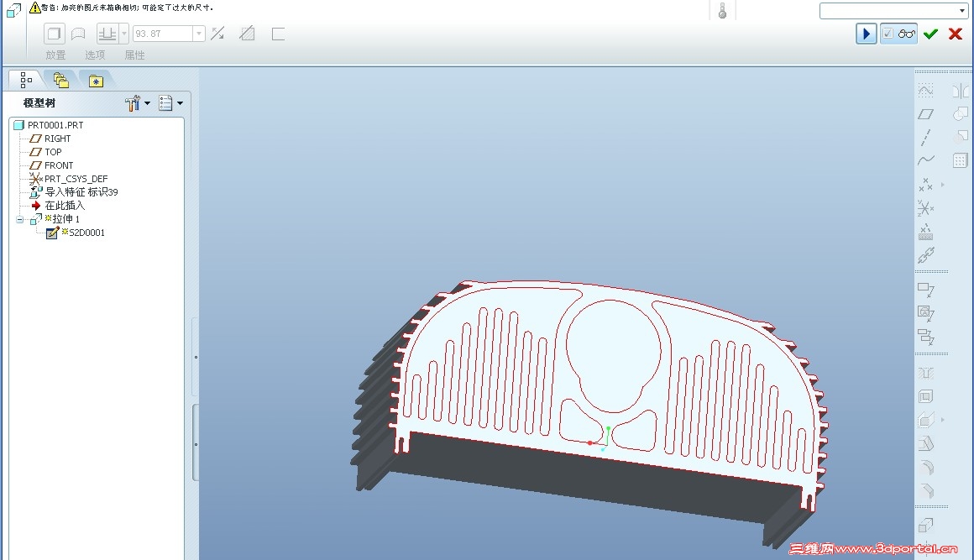The height and width of the screenshot is (560, 974).
Task: Expand the rib tool flyout arrow
Action: click(943, 420)
